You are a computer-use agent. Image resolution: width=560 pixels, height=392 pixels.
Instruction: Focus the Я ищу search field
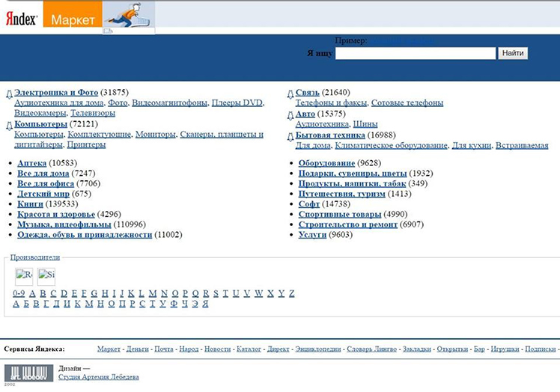coord(416,53)
